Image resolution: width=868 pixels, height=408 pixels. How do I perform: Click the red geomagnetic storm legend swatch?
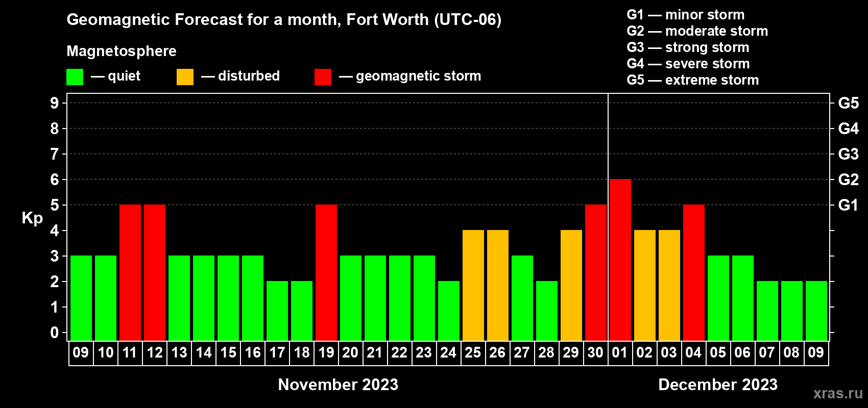tap(323, 77)
